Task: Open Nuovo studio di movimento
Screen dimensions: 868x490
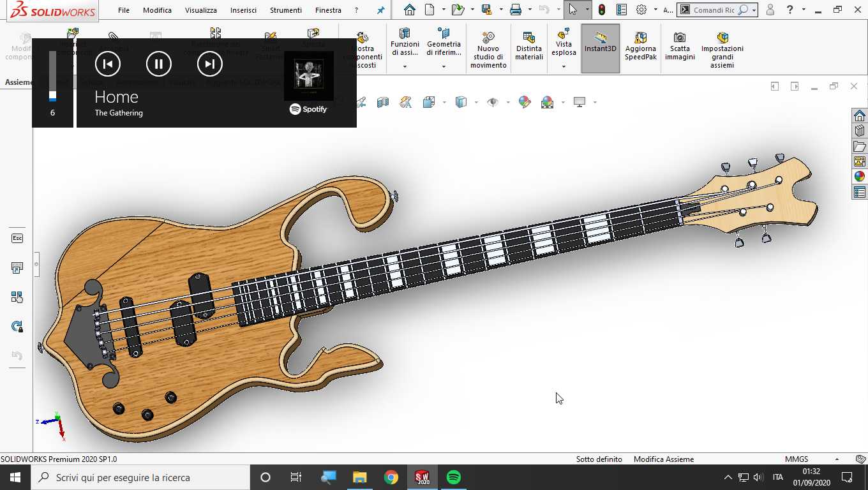Action: click(488, 48)
